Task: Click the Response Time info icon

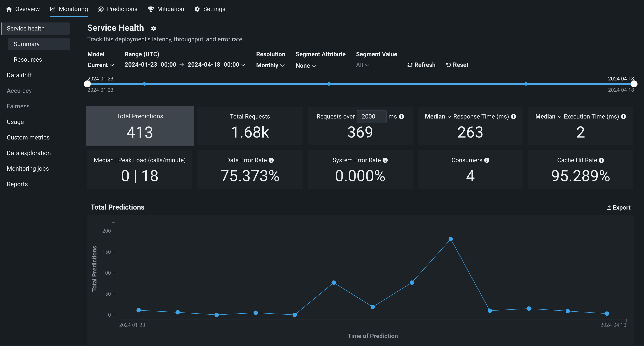Action: coord(514,117)
